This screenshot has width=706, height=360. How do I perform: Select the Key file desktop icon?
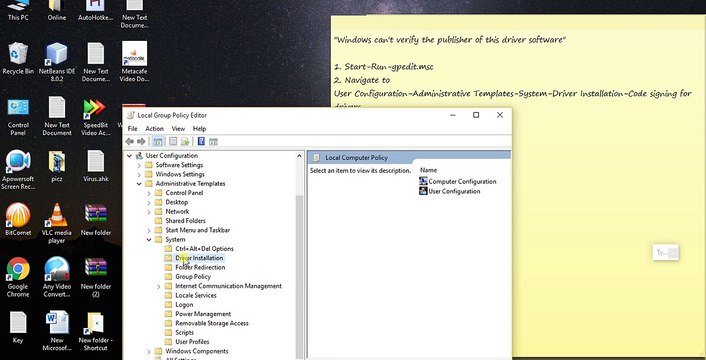click(18, 327)
